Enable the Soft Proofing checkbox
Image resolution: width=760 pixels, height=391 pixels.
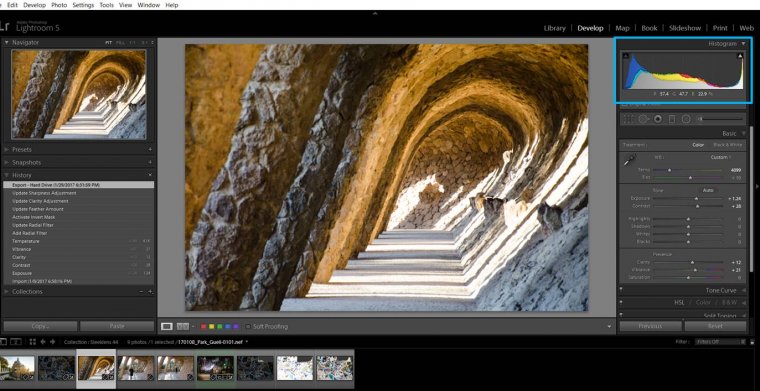tap(248, 327)
